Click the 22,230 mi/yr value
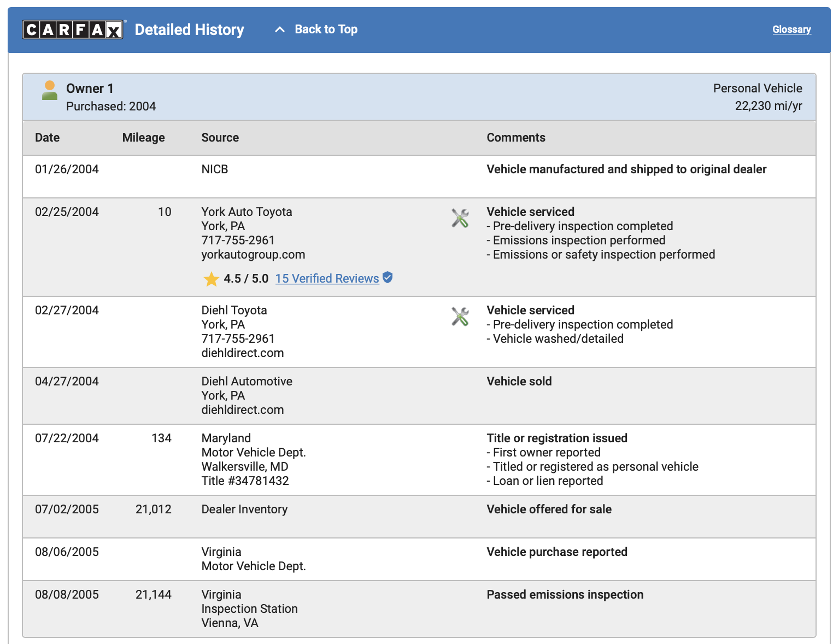The width and height of the screenshot is (833, 644). (769, 106)
